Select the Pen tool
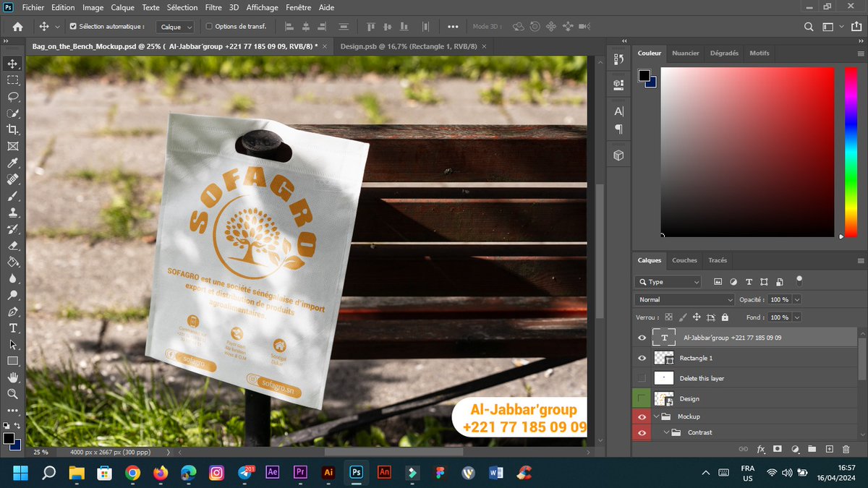This screenshot has height=488, width=868. coord(13,312)
